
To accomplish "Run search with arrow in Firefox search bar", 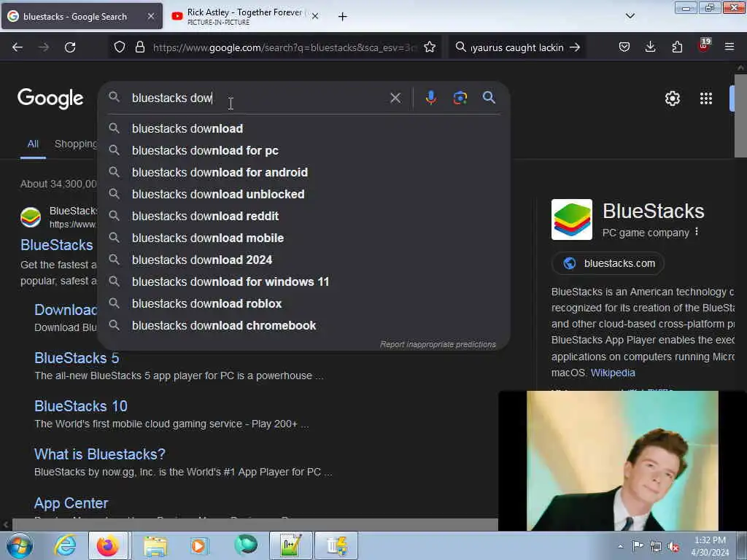I will click(575, 47).
